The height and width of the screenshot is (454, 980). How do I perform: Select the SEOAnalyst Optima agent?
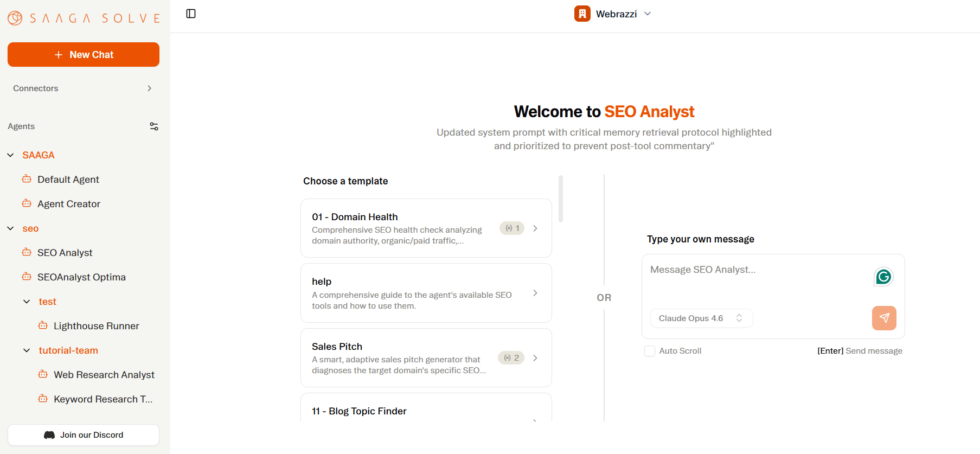[81, 277]
